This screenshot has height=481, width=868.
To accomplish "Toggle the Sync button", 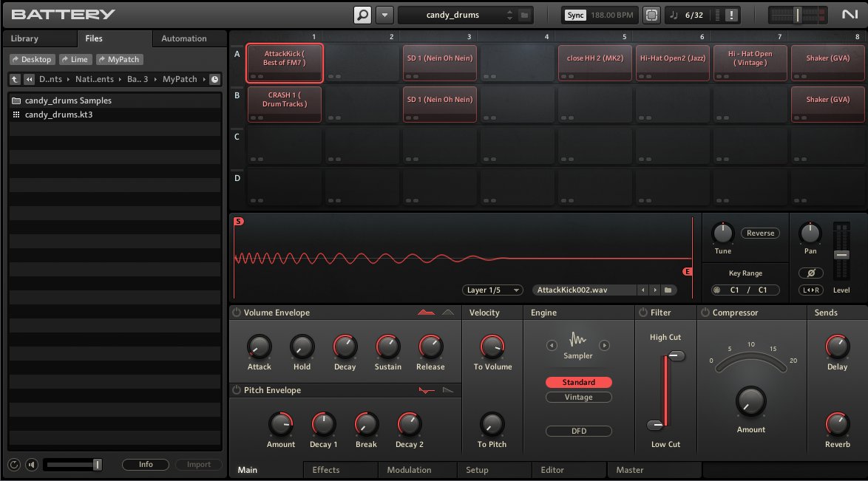I will coord(575,15).
